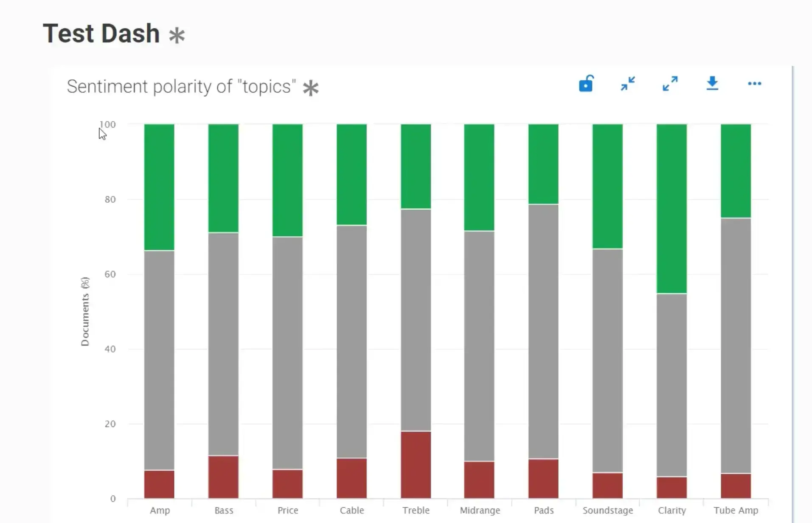
Task: Click the red segment of Bass bar
Action: click(223, 477)
